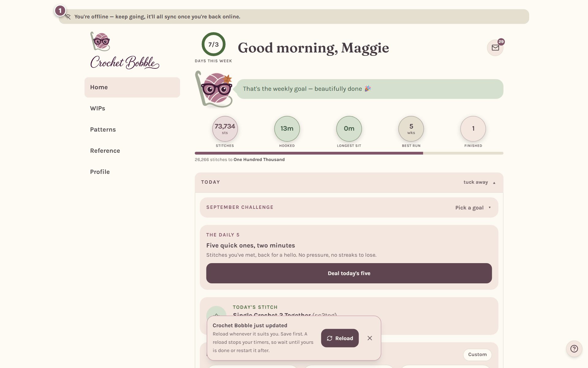Click the offline sync message text
Viewport: 588px width, 368px height.
[157, 17]
